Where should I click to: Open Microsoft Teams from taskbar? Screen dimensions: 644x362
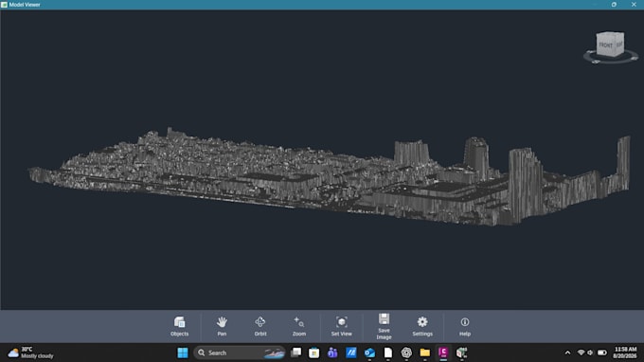(332, 353)
